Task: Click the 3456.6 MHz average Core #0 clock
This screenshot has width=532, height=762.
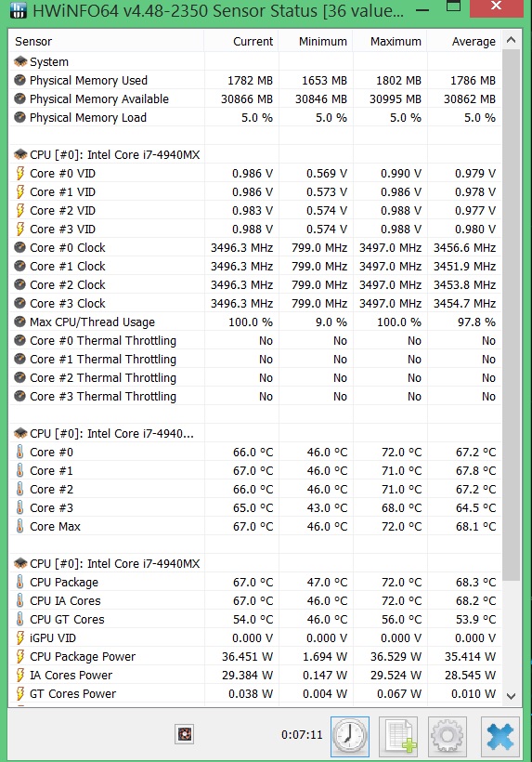Action: click(x=464, y=248)
